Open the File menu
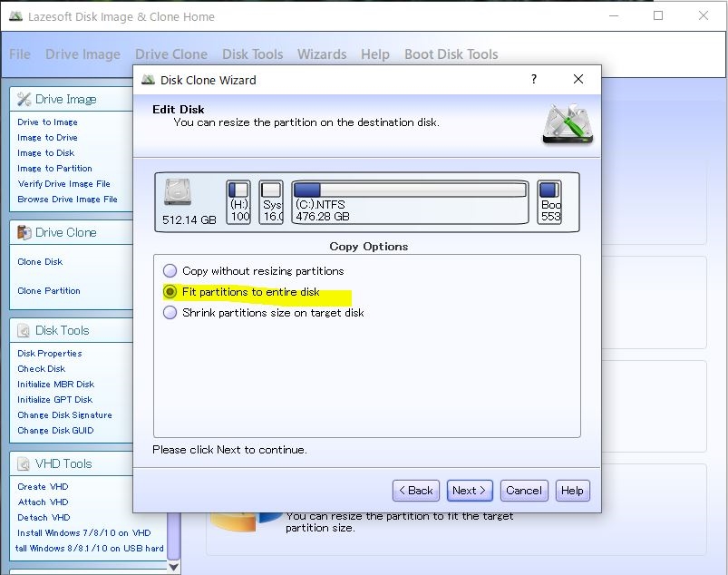The width and height of the screenshot is (728, 575). tap(20, 54)
